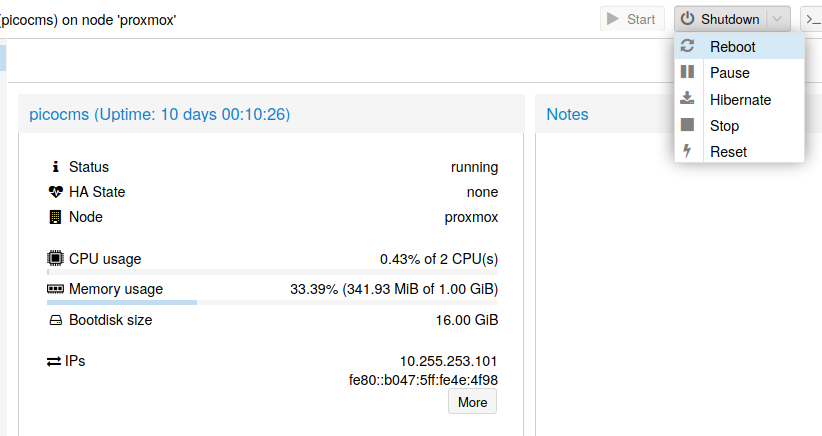Click the Stop square icon

687,125
